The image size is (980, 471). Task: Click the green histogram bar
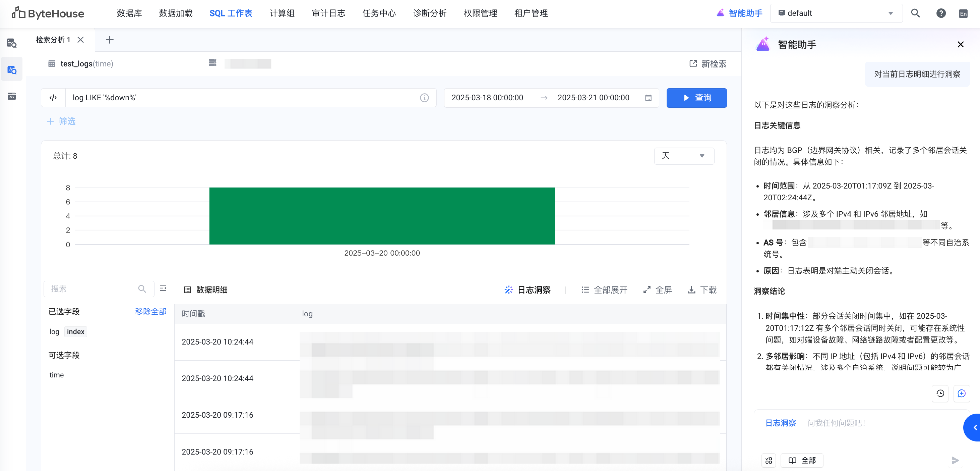[381, 216]
